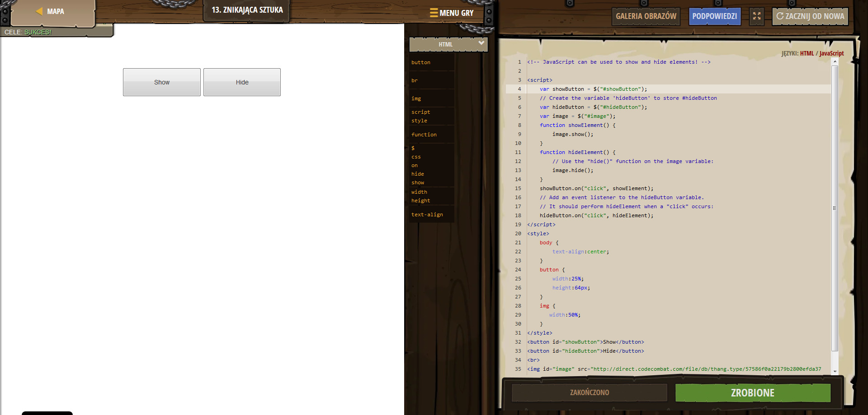Click the 'width:50%;' code line
This screenshot has width=868, height=415.
[565, 315]
